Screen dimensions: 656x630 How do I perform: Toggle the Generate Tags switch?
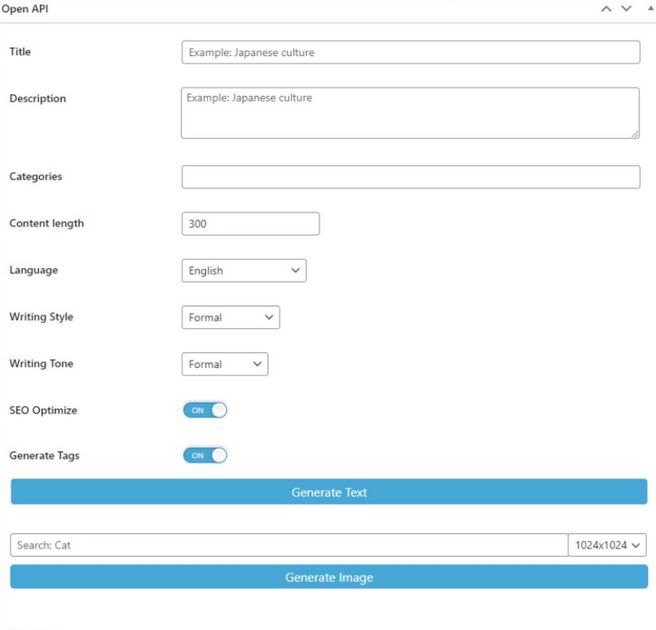pyautogui.click(x=205, y=456)
